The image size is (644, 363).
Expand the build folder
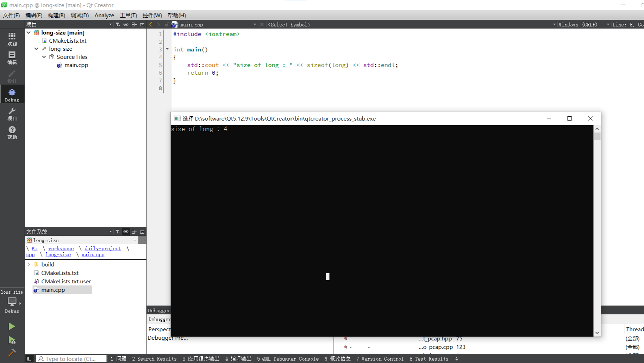coord(29,264)
